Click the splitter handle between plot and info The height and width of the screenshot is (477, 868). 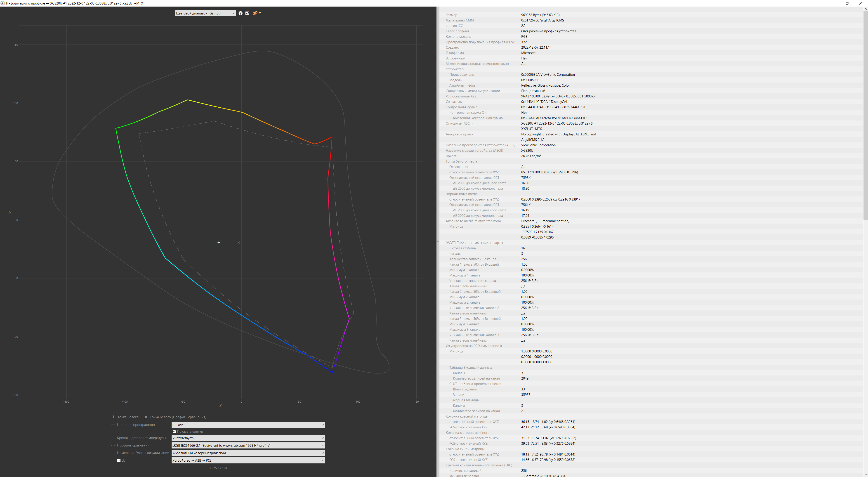pos(438,242)
